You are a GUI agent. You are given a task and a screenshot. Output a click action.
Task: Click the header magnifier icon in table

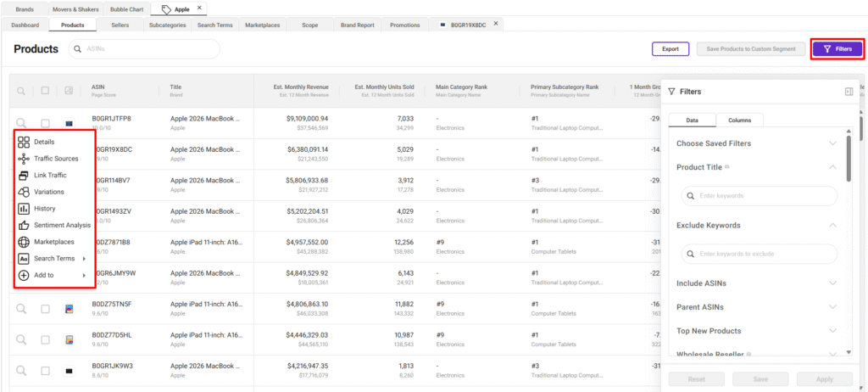pos(21,91)
